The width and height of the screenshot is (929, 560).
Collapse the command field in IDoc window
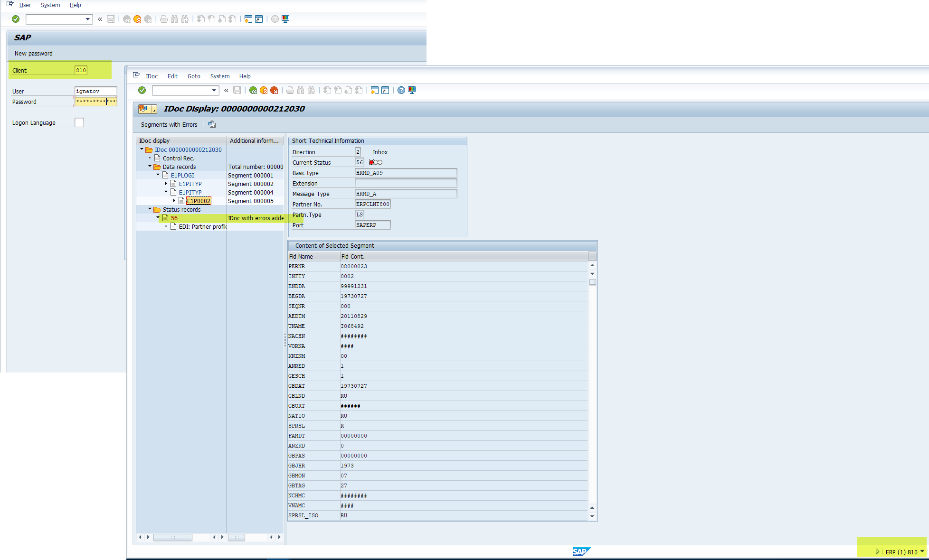[227, 90]
